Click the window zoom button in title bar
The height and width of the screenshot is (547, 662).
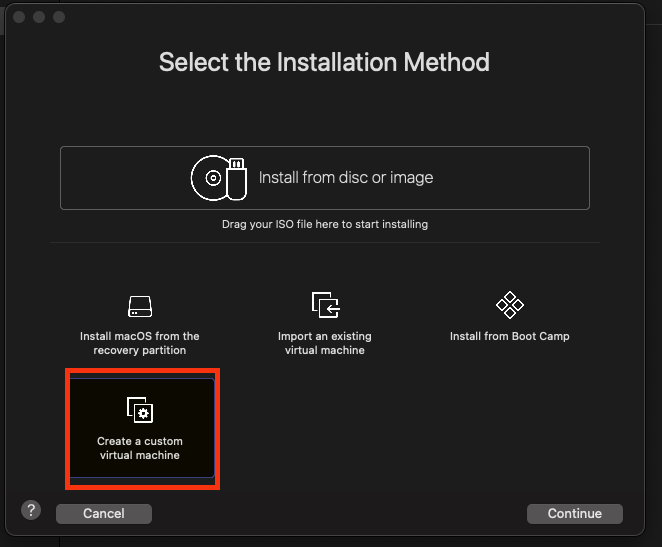tap(59, 18)
